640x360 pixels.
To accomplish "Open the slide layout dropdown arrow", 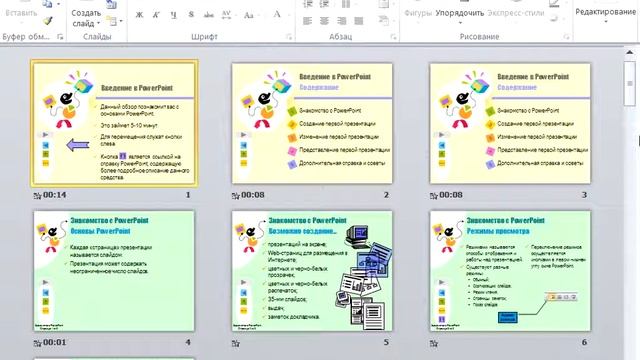I will 121,21.
